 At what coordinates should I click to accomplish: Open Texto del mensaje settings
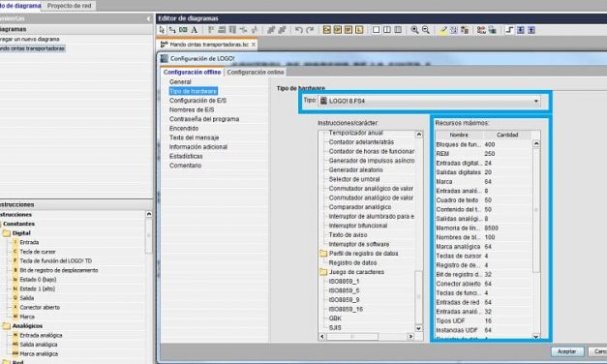coord(194,137)
